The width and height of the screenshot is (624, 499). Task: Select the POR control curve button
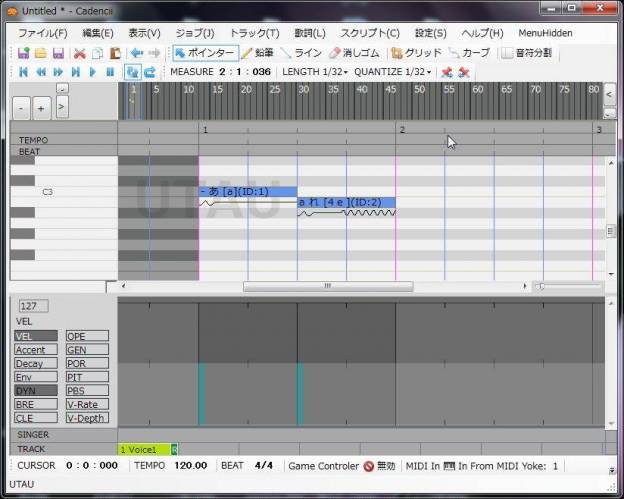point(87,363)
